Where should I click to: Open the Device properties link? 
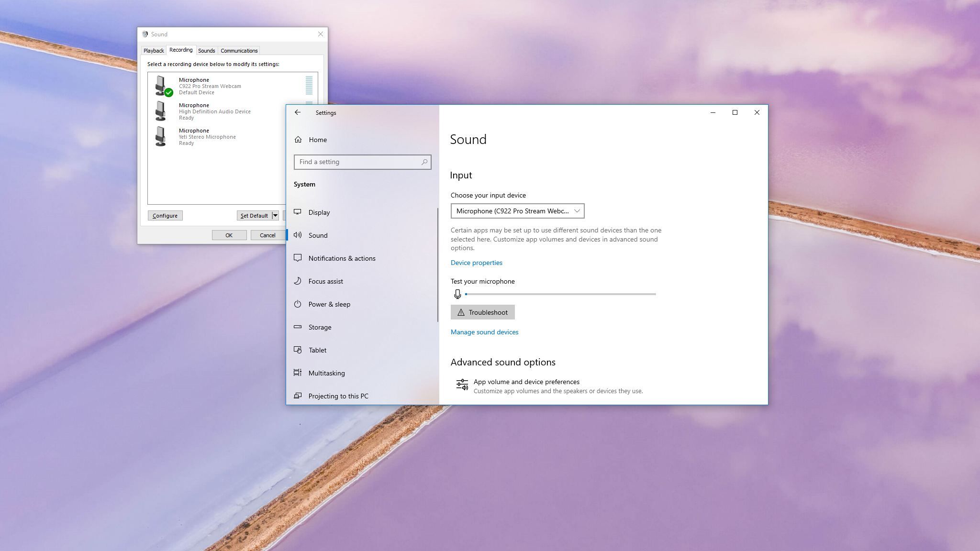[x=476, y=263]
